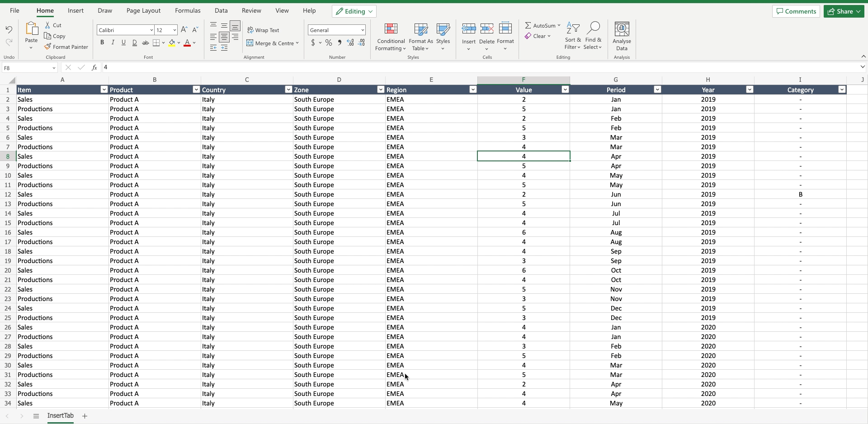Click the Percent style icon

pyautogui.click(x=329, y=43)
